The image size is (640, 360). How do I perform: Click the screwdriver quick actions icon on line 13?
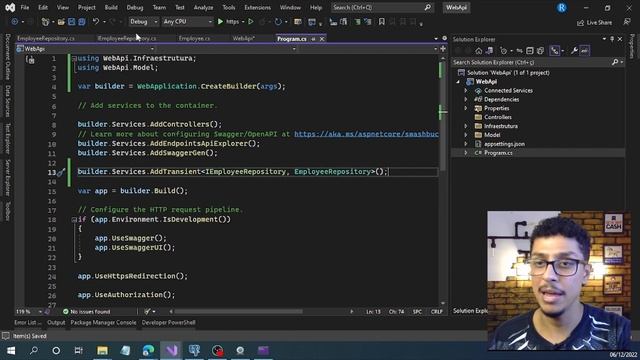pos(61,173)
